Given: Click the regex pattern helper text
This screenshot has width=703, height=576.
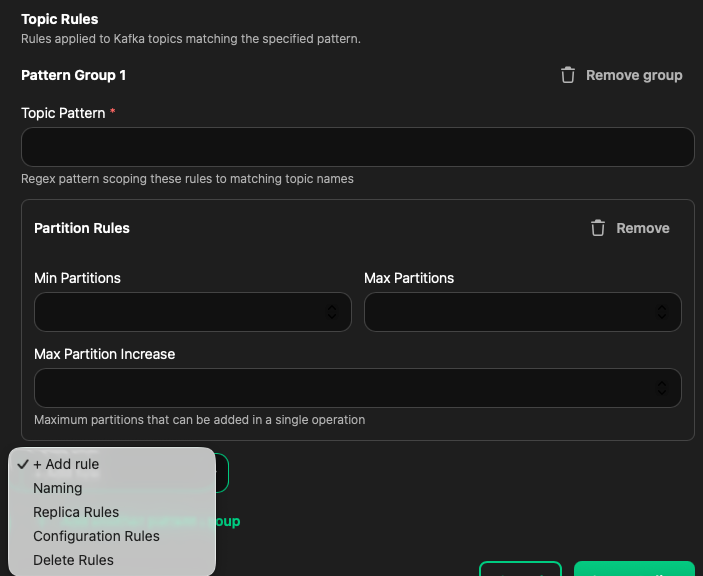Looking at the screenshot, I should (x=187, y=179).
